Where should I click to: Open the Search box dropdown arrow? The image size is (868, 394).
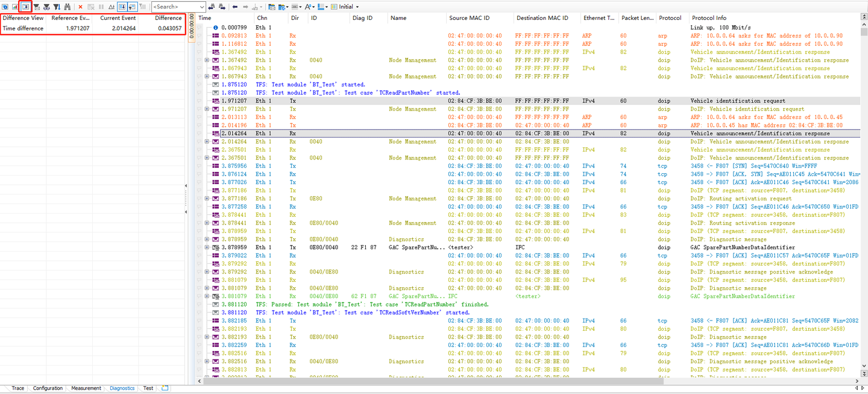pos(201,7)
